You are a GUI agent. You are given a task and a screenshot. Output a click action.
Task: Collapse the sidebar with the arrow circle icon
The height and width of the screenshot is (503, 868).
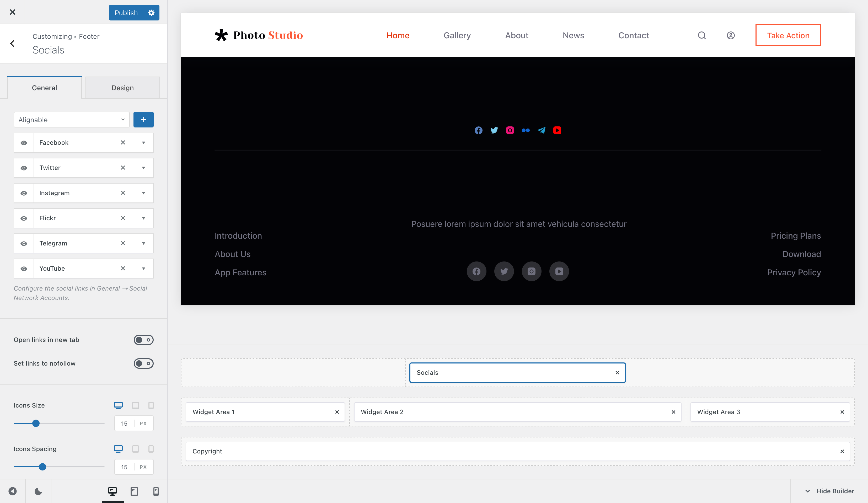[13, 491]
